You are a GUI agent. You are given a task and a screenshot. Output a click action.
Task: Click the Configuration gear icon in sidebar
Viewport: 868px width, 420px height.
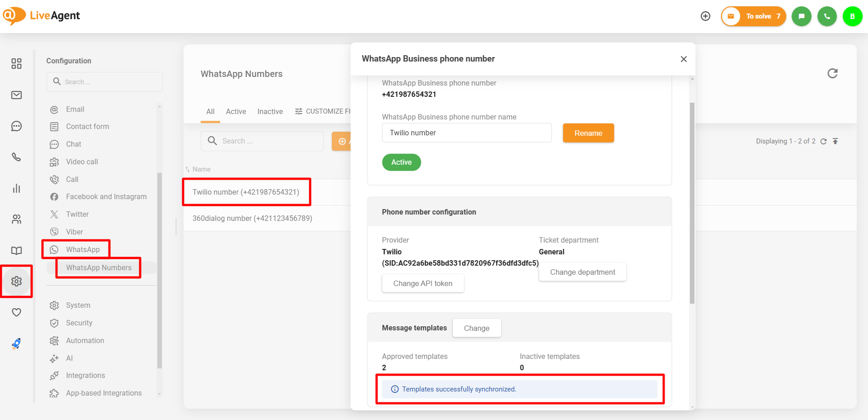tap(17, 282)
